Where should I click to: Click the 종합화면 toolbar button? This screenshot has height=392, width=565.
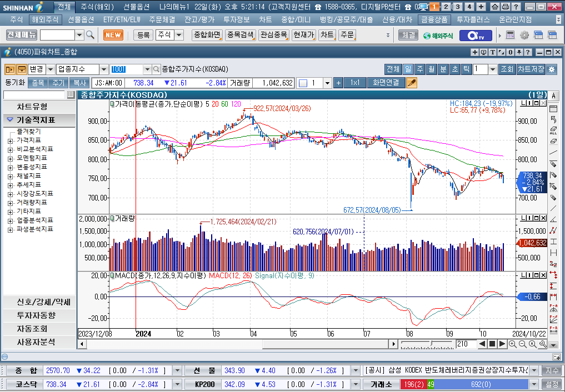pyautogui.click(x=207, y=35)
